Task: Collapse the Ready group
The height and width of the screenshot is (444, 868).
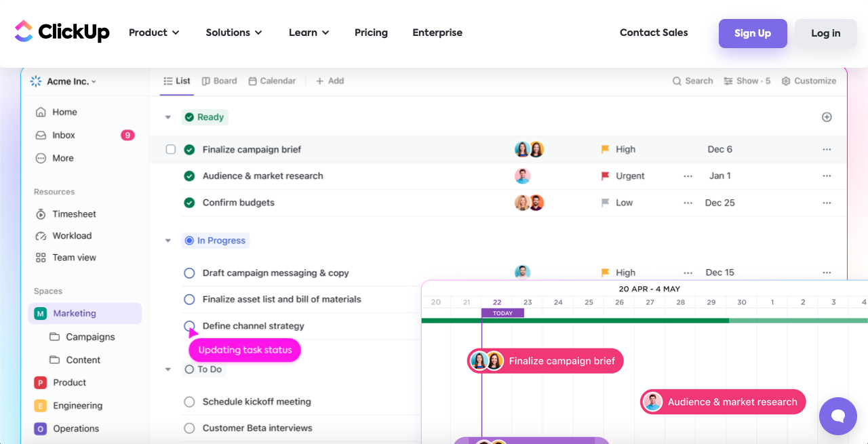Action: (x=167, y=117)
